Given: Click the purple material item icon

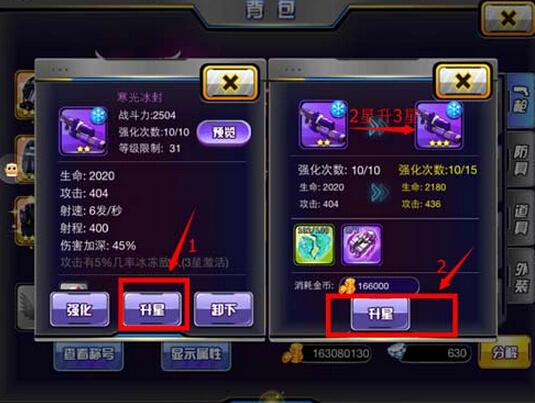Looking at the screenshot, I should point(361,244).
